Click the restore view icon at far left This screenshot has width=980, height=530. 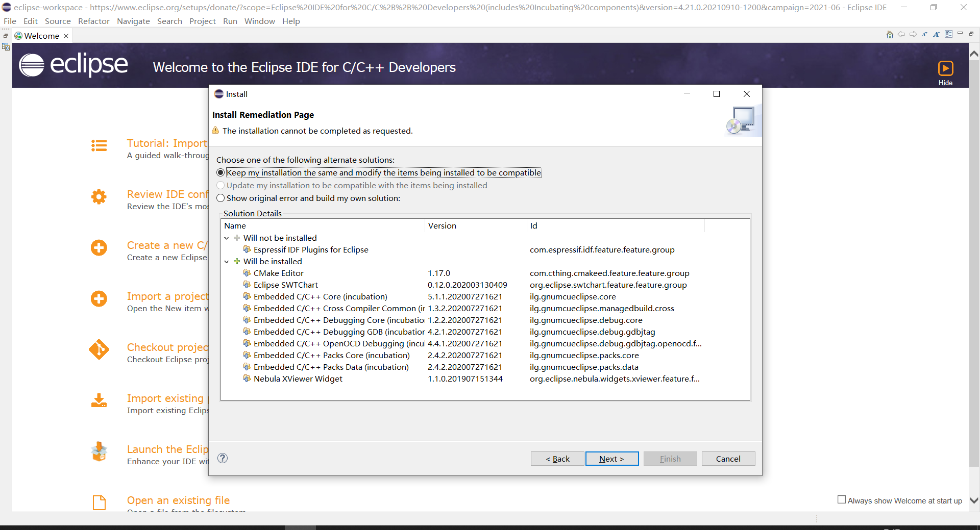[x=6, y=36]
